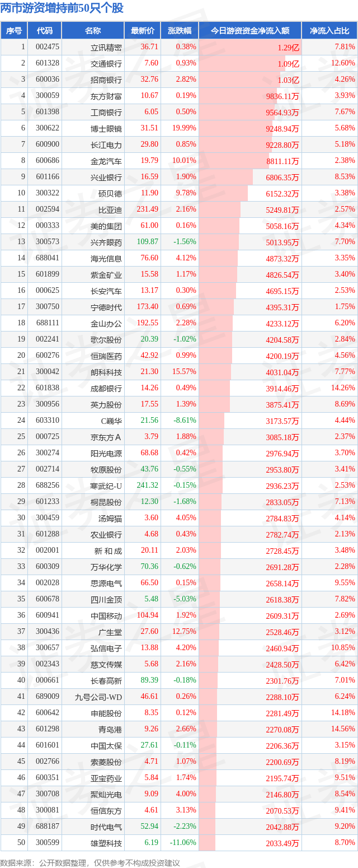Screen dimensions: 358x868
Task: Select stock name 亚宝药业
Action: 106,778
